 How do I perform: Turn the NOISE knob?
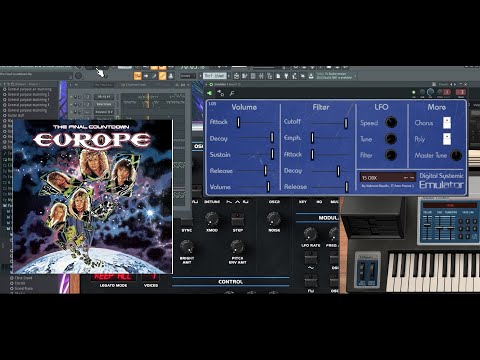(274, 219)
